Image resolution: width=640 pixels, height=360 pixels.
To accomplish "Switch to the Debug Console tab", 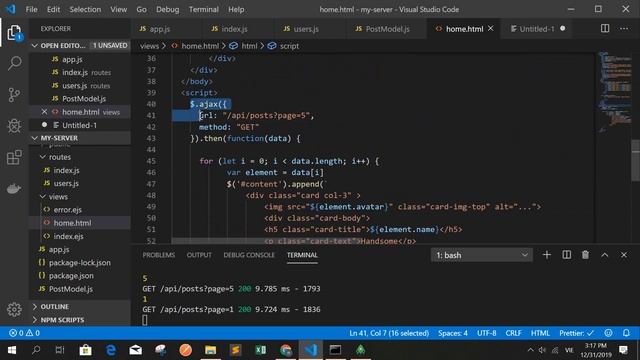I will coord(249,255).
